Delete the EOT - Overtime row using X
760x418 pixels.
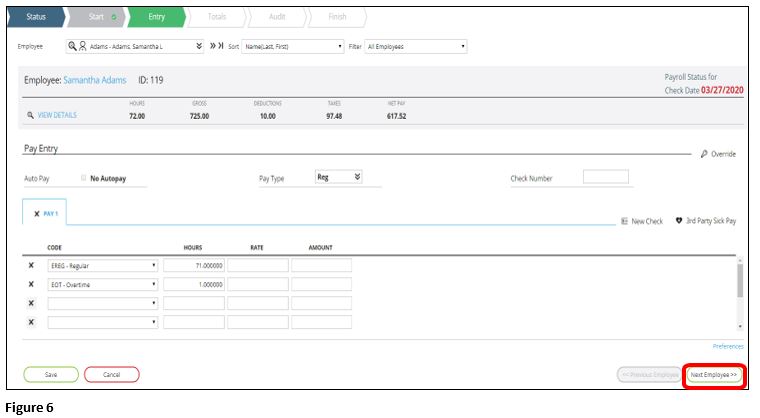coord(30,284)
